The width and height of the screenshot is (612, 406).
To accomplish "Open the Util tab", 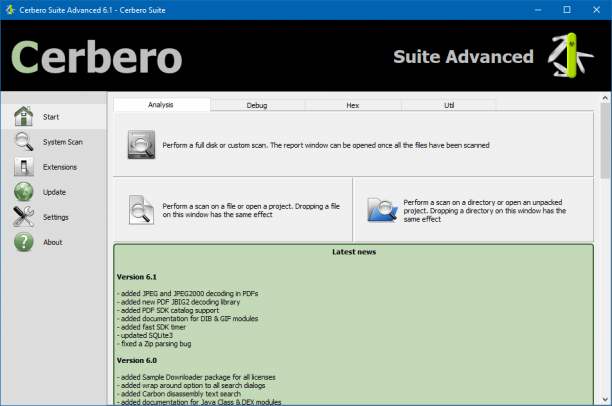I will (449, 105).
